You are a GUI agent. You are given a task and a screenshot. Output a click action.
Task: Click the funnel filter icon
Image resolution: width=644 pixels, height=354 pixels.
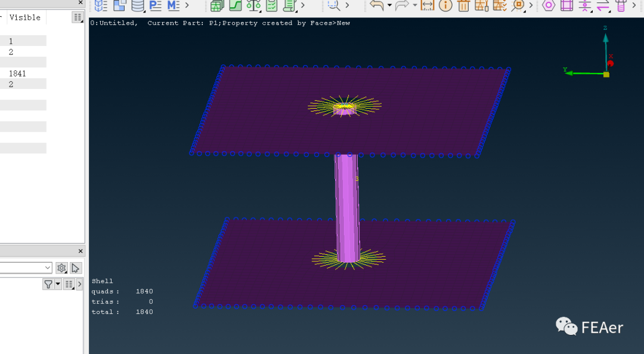click(x=48, y=284)
